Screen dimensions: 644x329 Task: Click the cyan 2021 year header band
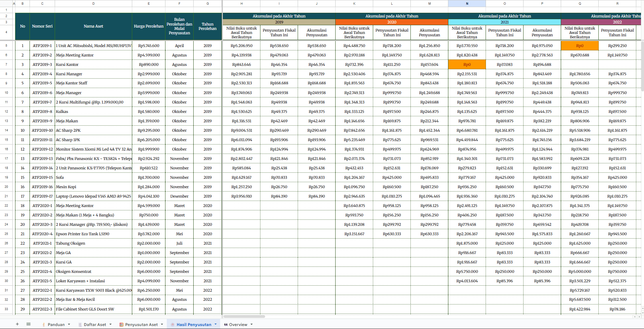[504, 22]
